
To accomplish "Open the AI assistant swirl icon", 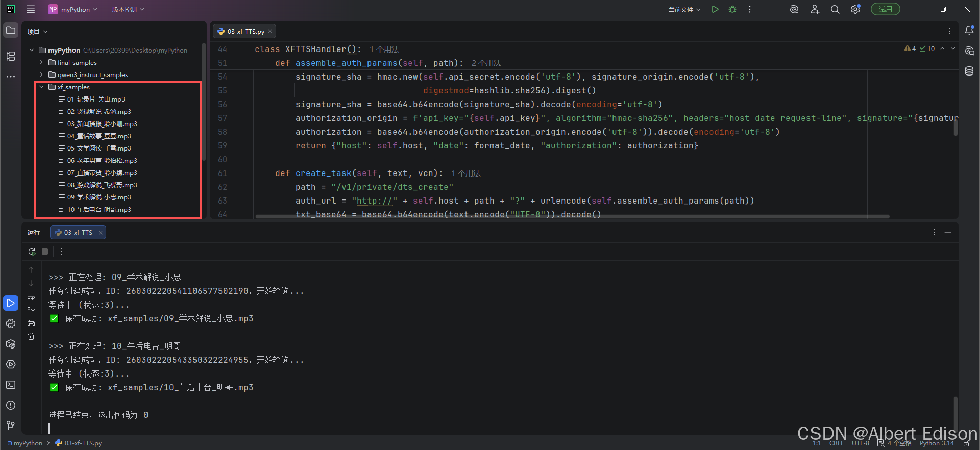I will 794,9.
